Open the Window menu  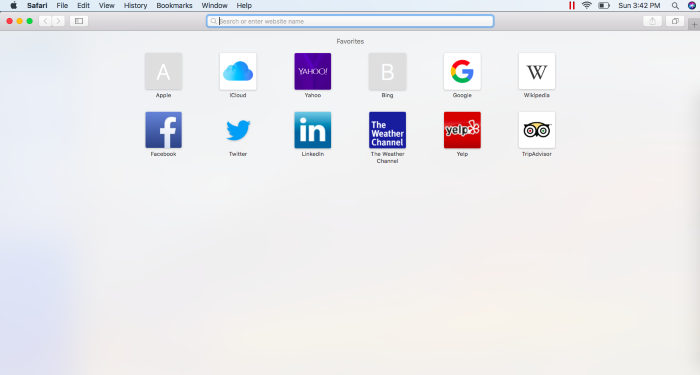[x=214, y=5]
